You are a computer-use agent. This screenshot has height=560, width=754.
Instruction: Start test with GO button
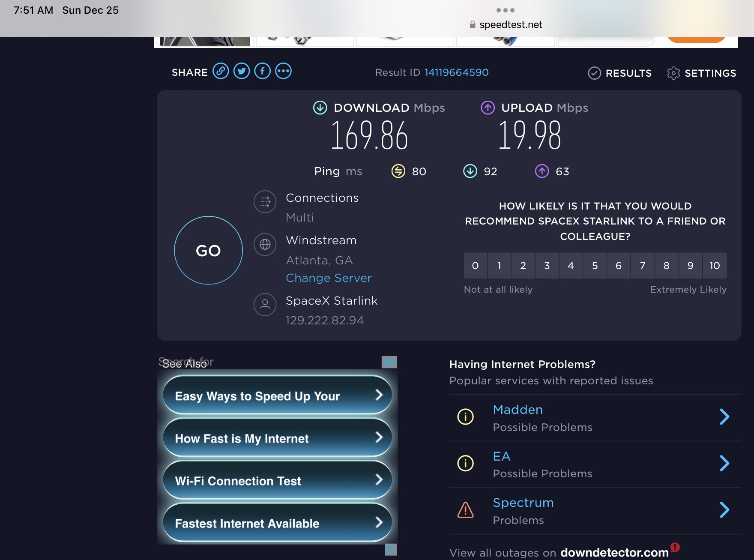click(x=208, y=250)
